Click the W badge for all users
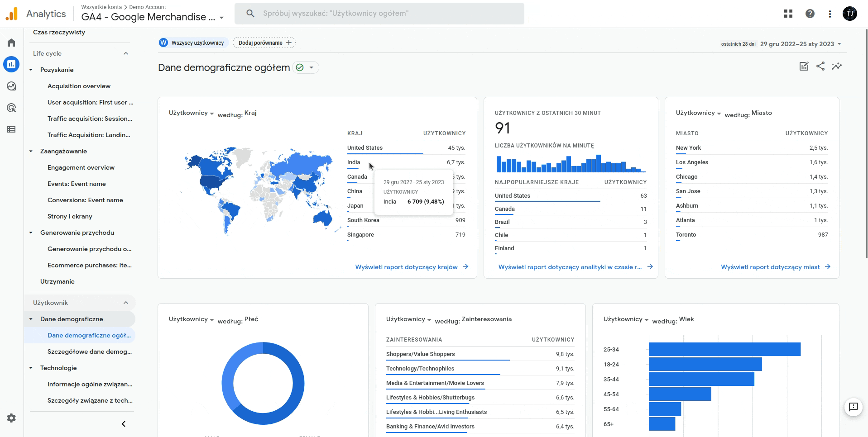This screenshot has width=868, height=437. (x=163, y=43)
